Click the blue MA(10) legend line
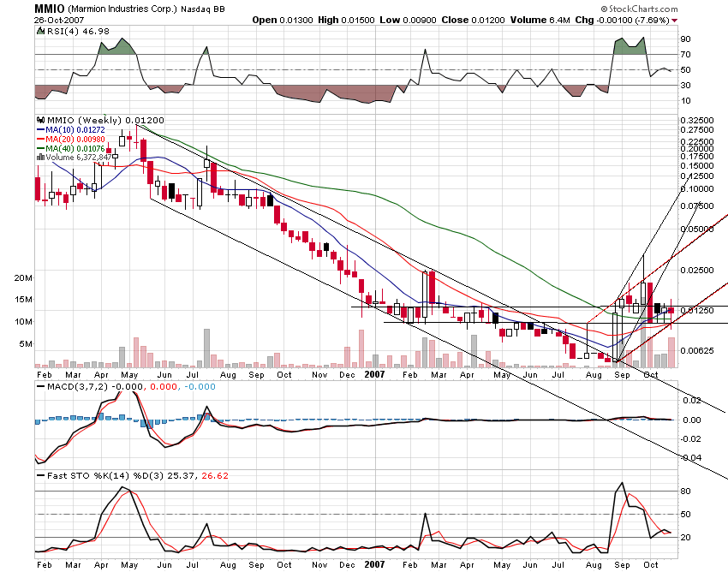The width and height of the screenshot is (728, 572). tap(41, 130)
